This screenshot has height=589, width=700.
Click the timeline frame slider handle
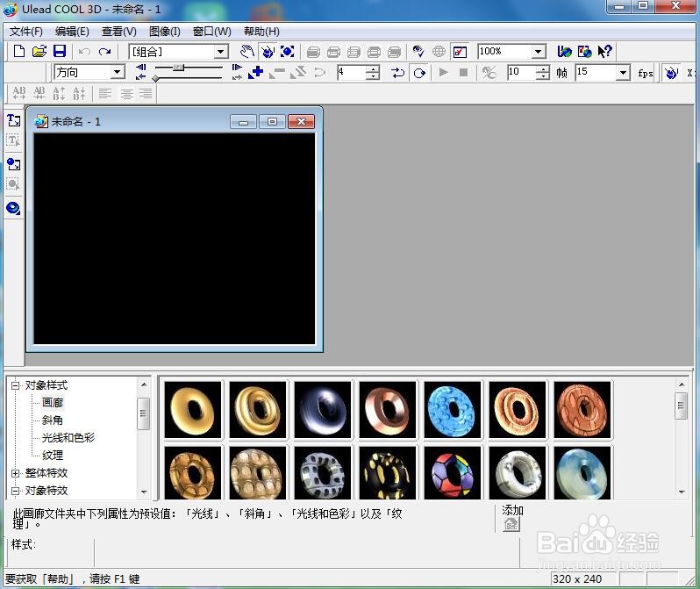(x=179, y=68)
